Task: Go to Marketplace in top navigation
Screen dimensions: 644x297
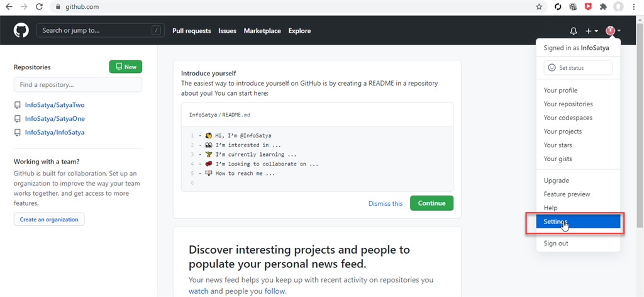Action: coord(262,31)
